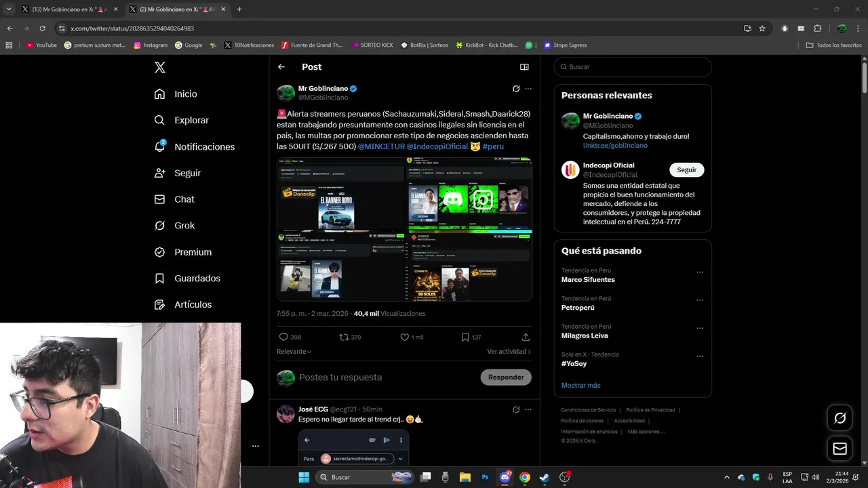The height and width of the screenshot is (488, 868).
Task: Open a new browser tab
Action: 239,9
